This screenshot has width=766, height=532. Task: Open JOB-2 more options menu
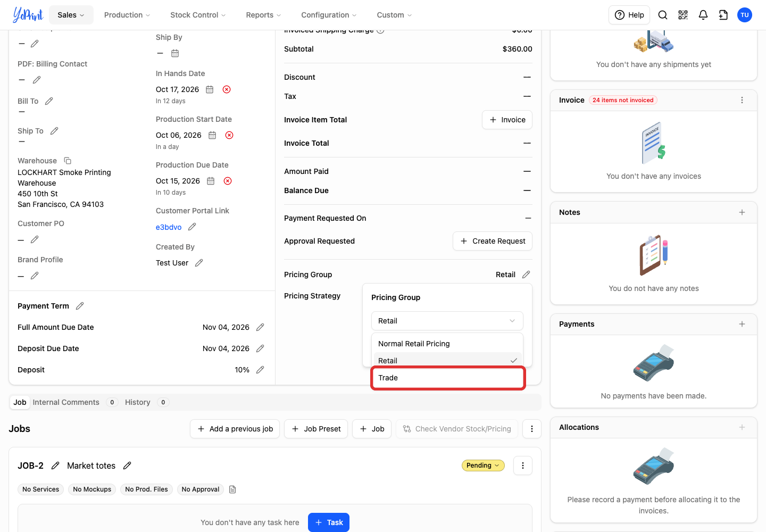tap(523, 465)
